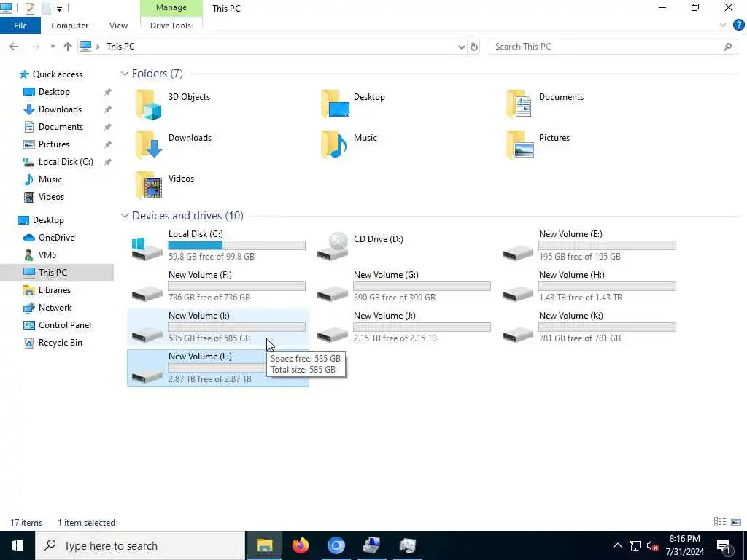Select Libraries in the navigation pane
The image size is (747, 560).
point(54,290)
